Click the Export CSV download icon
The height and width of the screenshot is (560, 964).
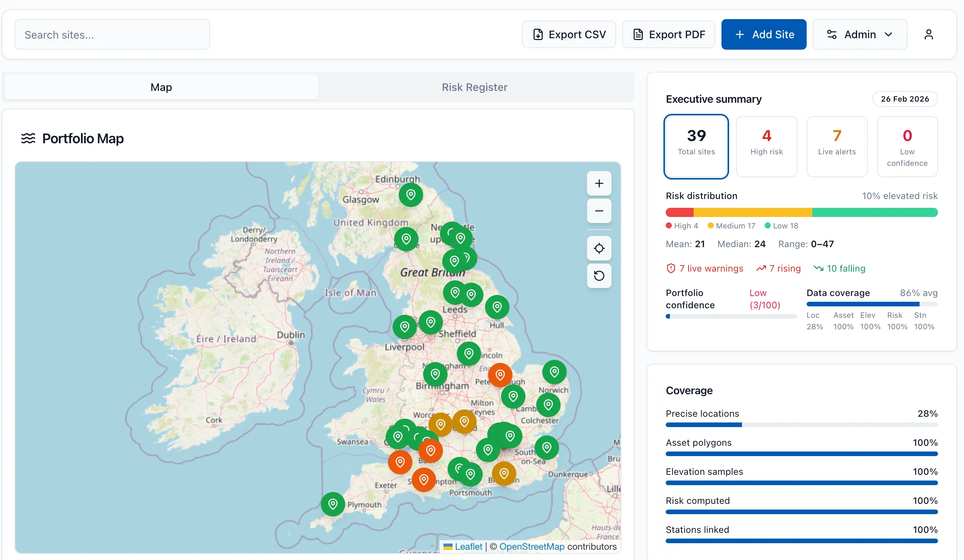click(539, 34)
